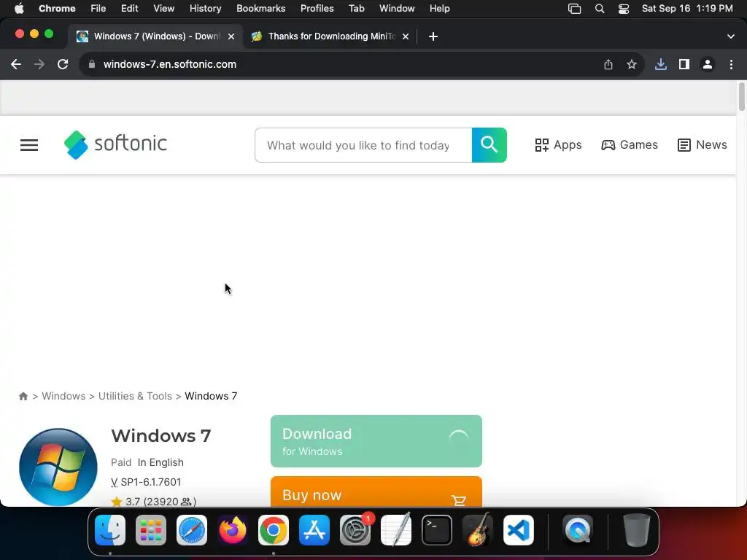Close the Thanks for Downloading tab
747x560 pixels.
coord(406,36)
